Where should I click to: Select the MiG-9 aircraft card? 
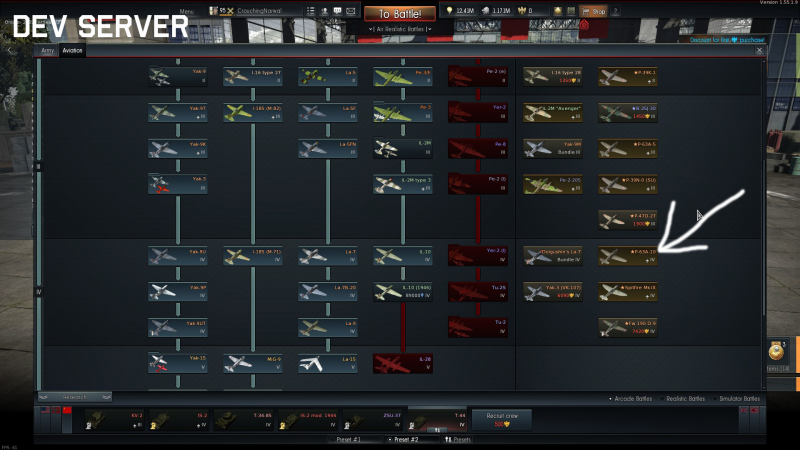coord(253,363)
